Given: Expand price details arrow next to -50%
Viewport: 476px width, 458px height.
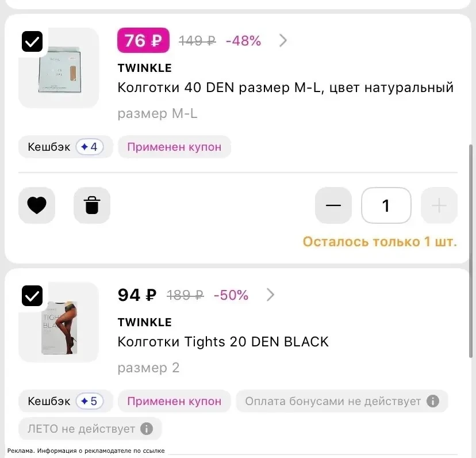Looking at the screenshot, I should (270, 295).
